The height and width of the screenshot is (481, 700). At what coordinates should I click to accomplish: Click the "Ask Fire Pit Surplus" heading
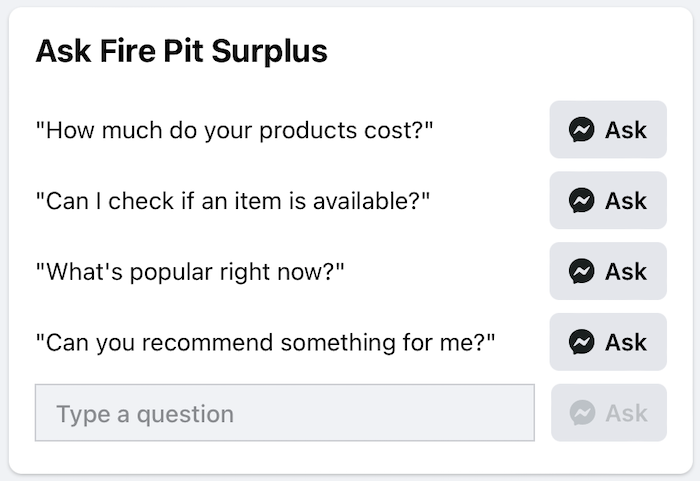pyautogui.click(x=181, y=51)
